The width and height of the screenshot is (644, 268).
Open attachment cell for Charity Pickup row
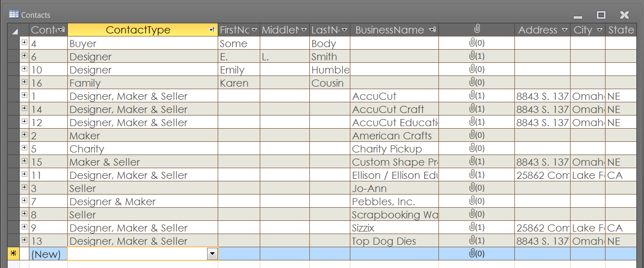click(x=476, y=149)
